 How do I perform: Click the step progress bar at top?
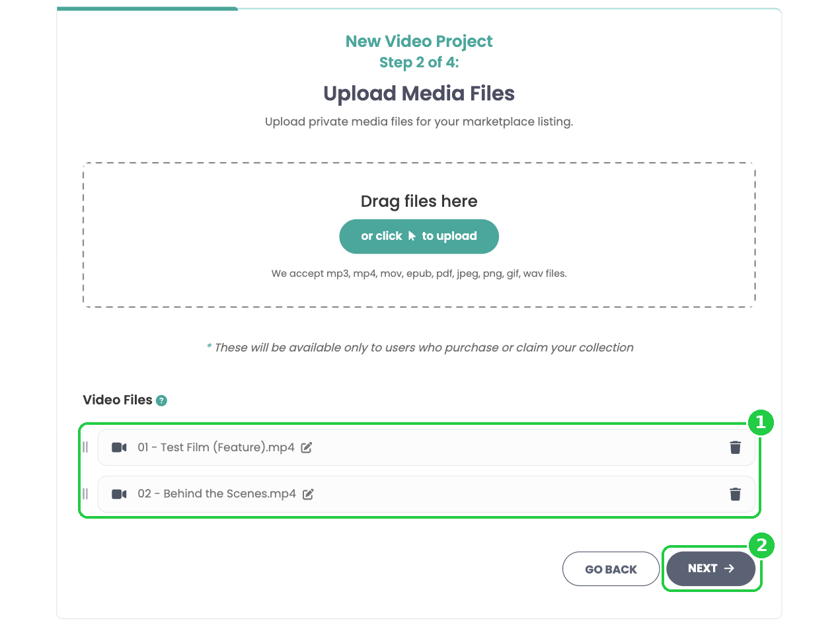pyautogui.click(x=419, y=9)
